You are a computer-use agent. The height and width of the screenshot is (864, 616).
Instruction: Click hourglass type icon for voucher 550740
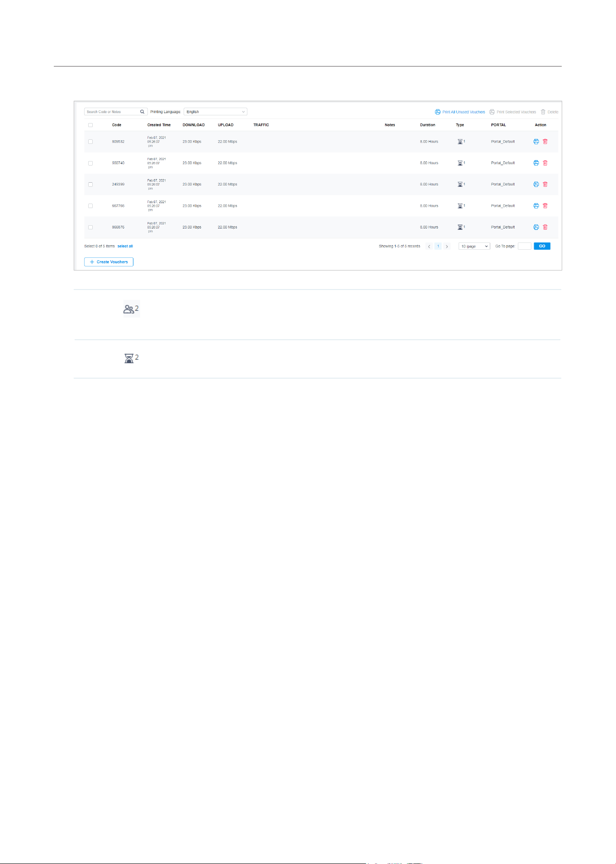pos(460,163)
